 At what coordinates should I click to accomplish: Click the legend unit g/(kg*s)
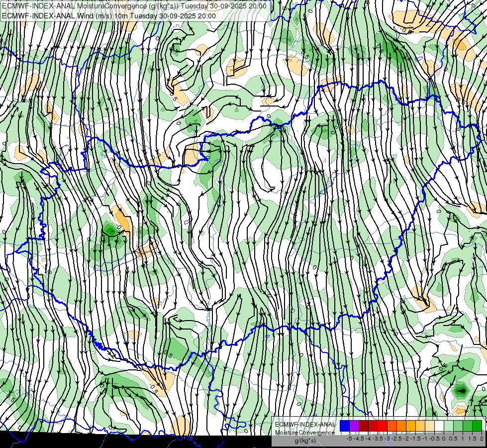[305, 441]
